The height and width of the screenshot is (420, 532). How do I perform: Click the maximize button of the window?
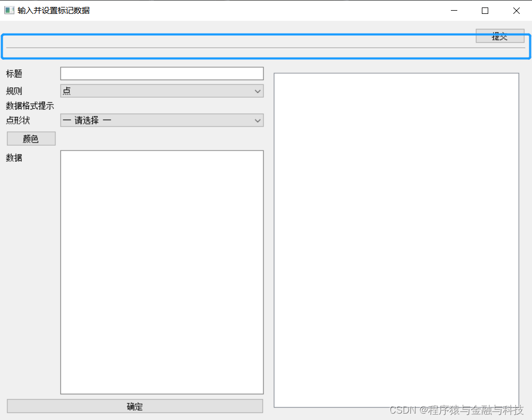[485, 10]
